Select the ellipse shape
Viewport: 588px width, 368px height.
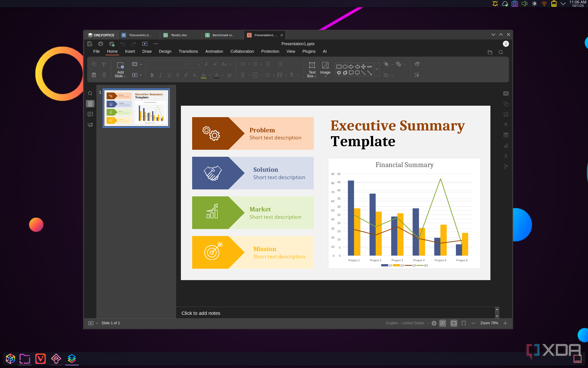(345, 66)
